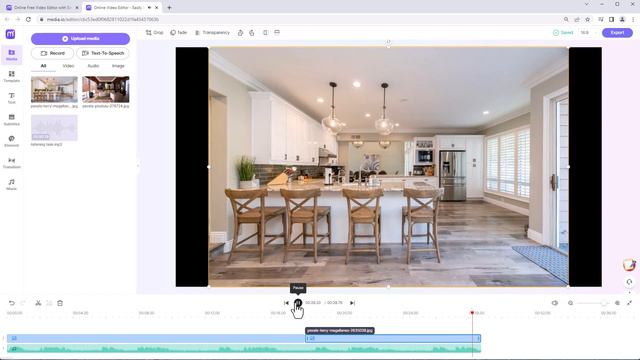
Task: Open the Transition panel in the sidebar
Action: pos(11,163)
